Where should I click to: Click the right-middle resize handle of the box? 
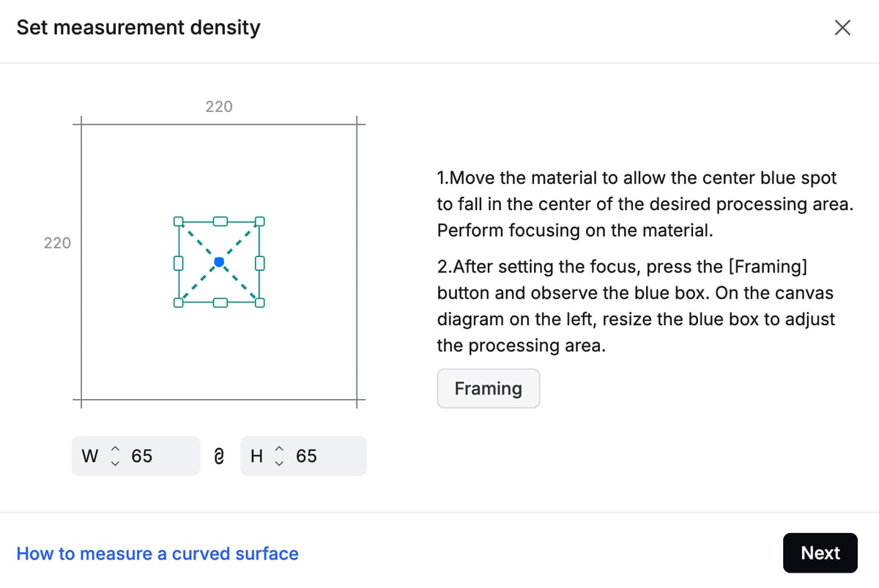(259, 261)
